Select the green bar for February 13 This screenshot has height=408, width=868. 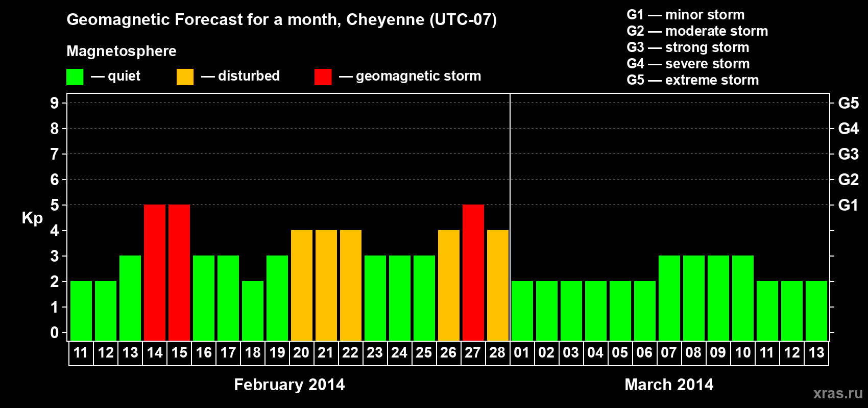point(130,298)
